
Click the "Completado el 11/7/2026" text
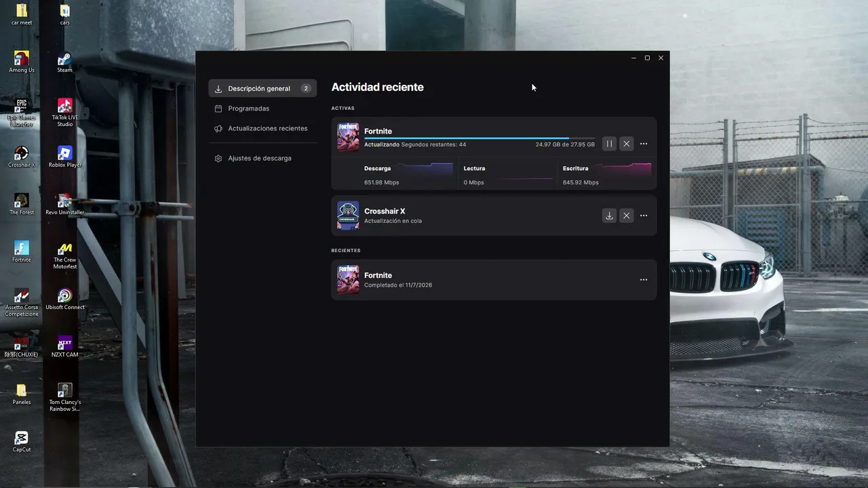pyautogui.click(x=398, y=285)
